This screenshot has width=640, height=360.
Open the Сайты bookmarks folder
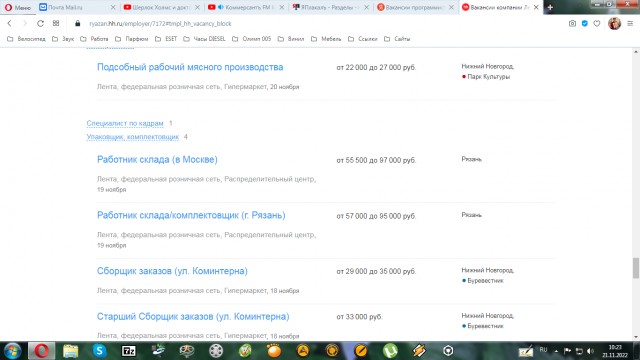(x=397, y=39)
